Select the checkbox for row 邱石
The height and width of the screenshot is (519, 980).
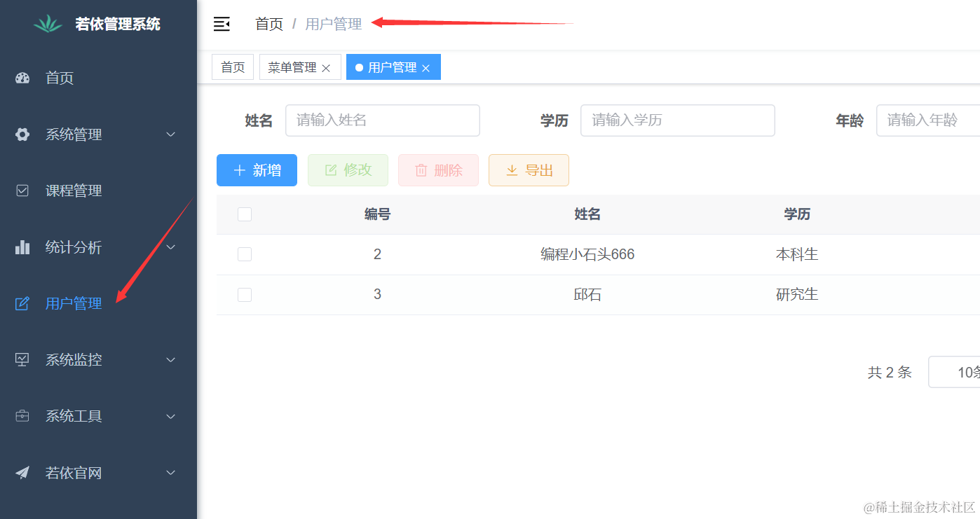[x=245, y=295]
